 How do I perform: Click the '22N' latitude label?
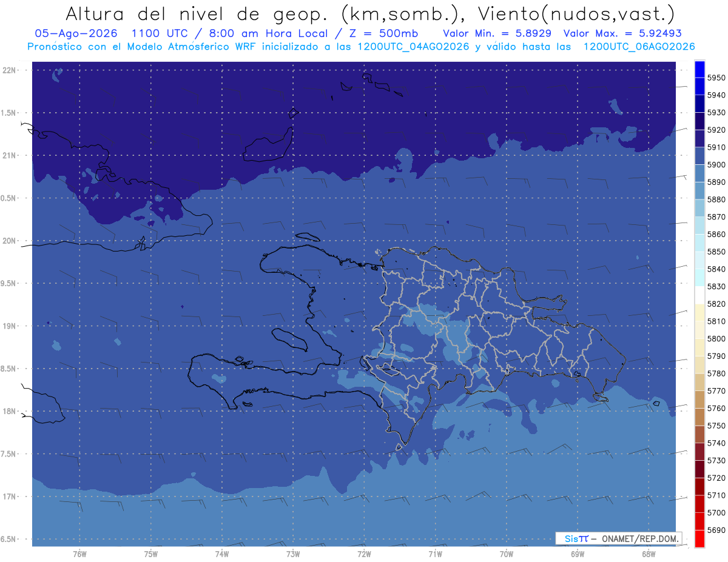[9, 70]
